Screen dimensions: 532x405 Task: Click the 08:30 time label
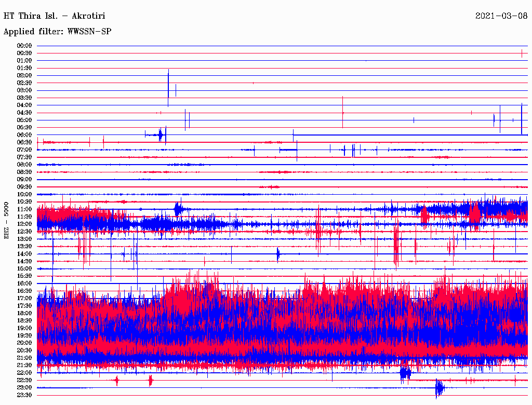coord(24,172)
